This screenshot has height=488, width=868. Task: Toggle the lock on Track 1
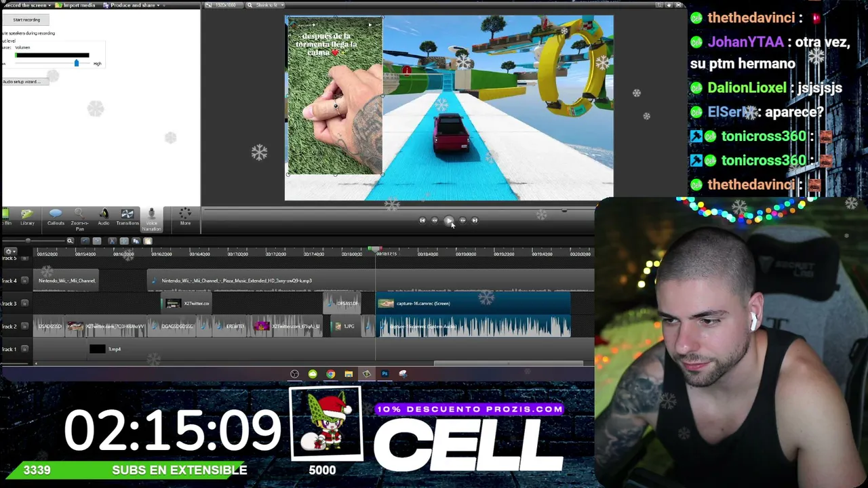[25, 349]
